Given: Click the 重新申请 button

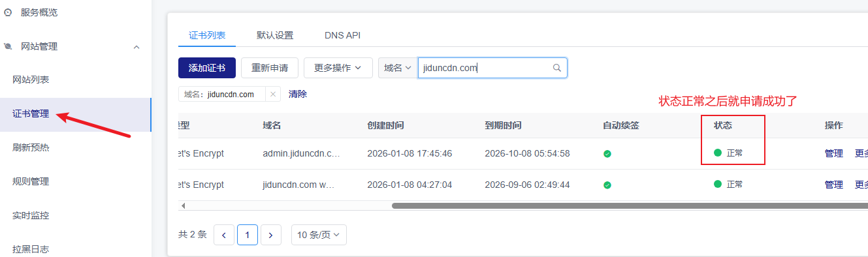Looking at the screenshot, I should point(270,68).
